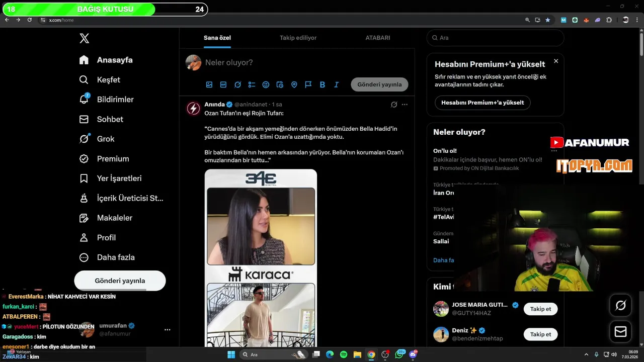Open Bildirimler notifications
The width and height of the screenshot is (644, 362).
pos(107,100)
